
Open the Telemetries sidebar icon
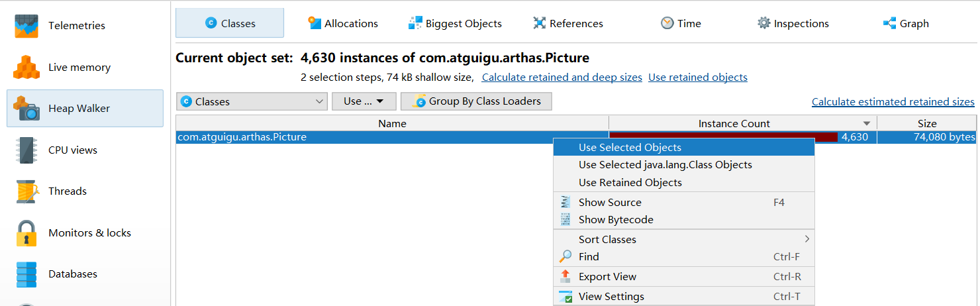[x=27, y=26]
